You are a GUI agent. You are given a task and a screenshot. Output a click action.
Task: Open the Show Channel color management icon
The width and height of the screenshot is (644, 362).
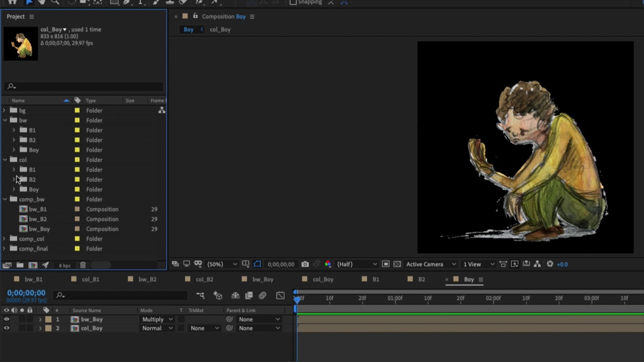click(x=328, y=264)
